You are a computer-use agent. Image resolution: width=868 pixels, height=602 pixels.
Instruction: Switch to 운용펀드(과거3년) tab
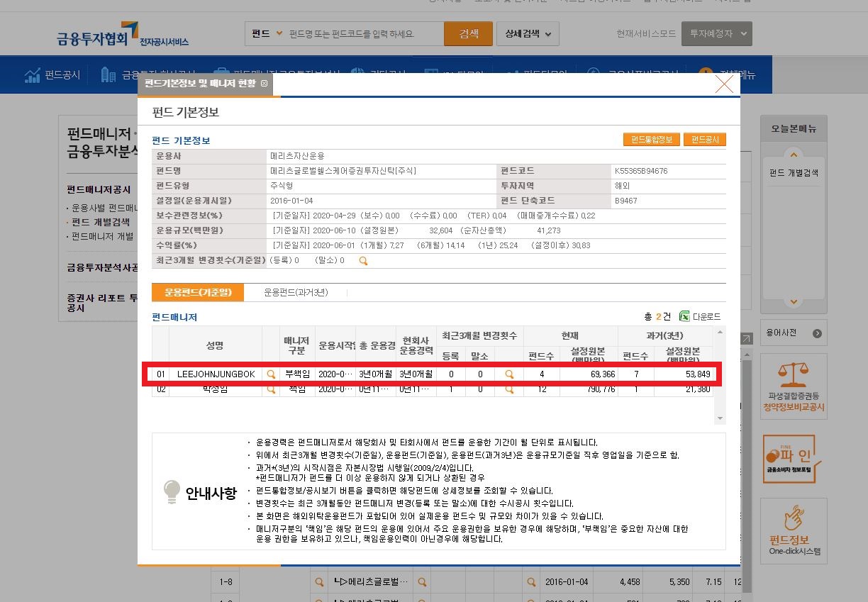[296, 292]
